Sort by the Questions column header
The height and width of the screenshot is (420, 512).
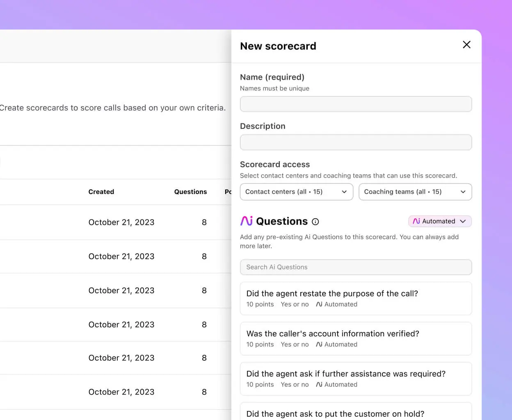(190, 192)
